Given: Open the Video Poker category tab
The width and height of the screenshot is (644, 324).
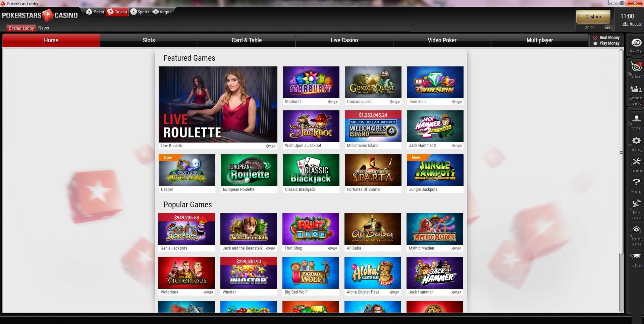Looking at the screenshot, I should (x=442, y=40).
